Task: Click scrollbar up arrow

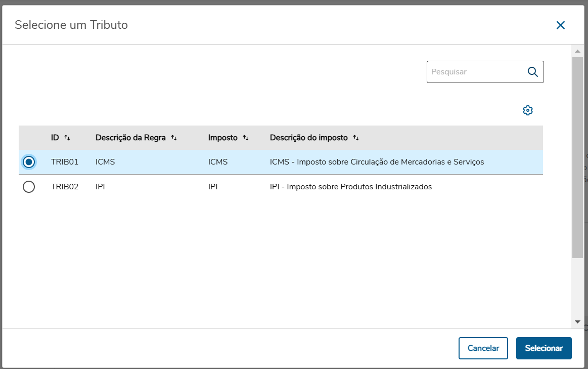Action: tap(577, 51)
